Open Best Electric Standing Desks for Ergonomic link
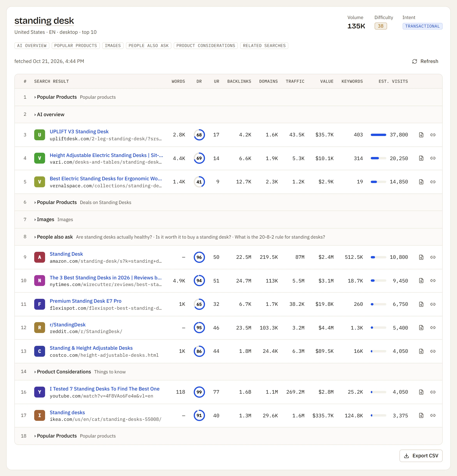Image resolution: width=457 pixels, height=476 pixels. [x=106, y=179]
